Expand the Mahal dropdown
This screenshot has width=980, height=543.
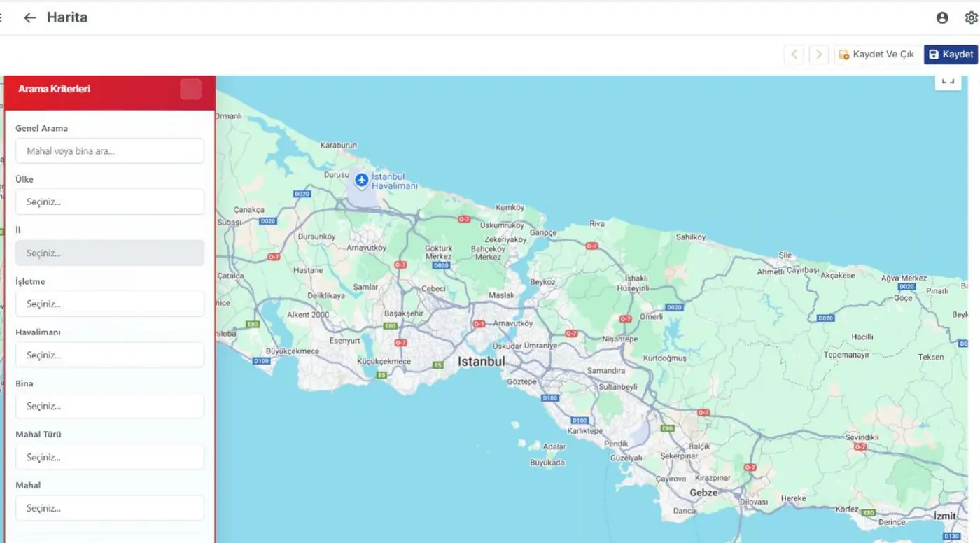pos(110,508)
